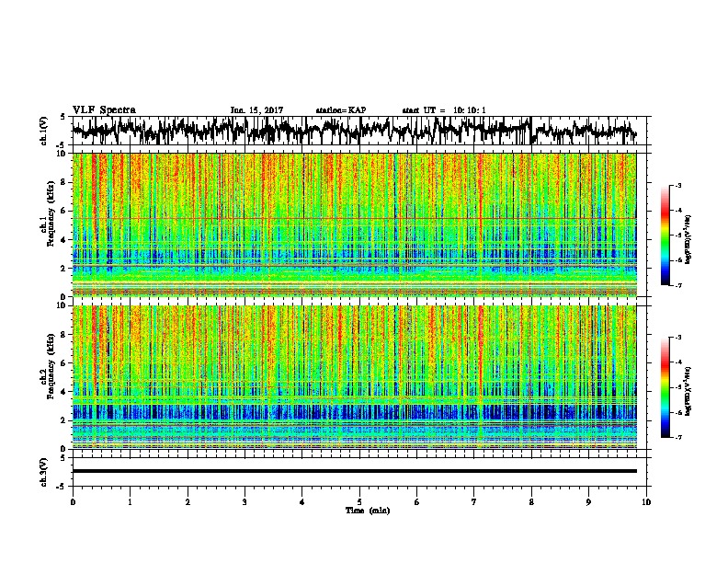Click ch.1 frequency axis tick label "8"
This screenshot has height=563, width=728.
point(65,182)
